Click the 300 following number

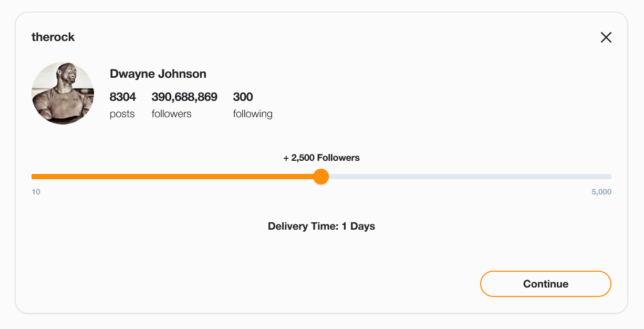243,97
